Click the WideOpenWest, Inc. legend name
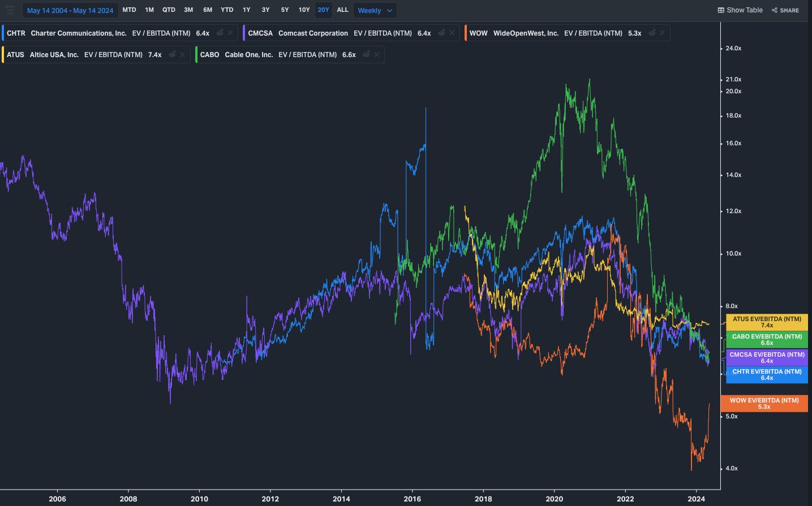Screen dimensions: 812x506 (x=526, y=33)
